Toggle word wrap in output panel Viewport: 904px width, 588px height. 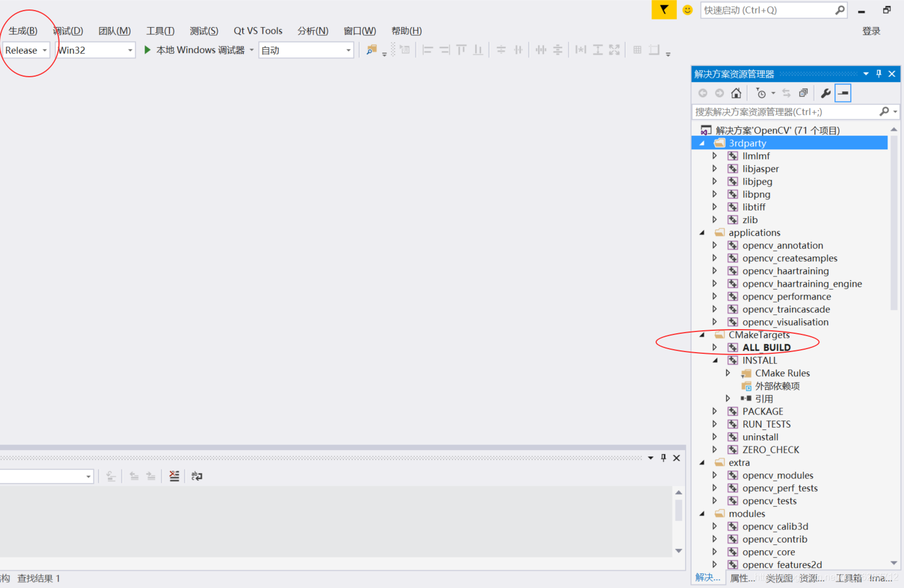click(x=197, y=476)
